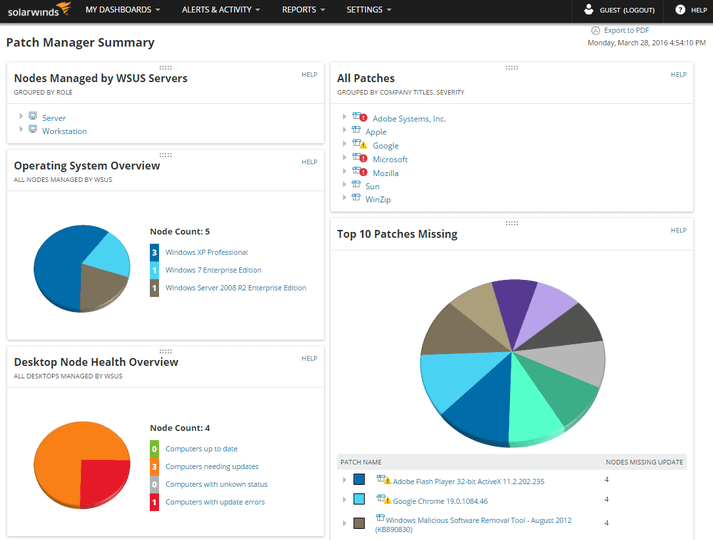This screenshot has height=540, width=713.
Task: Click the Workstation node group icon
Action: pyautogui.click(x=33, y=130)
